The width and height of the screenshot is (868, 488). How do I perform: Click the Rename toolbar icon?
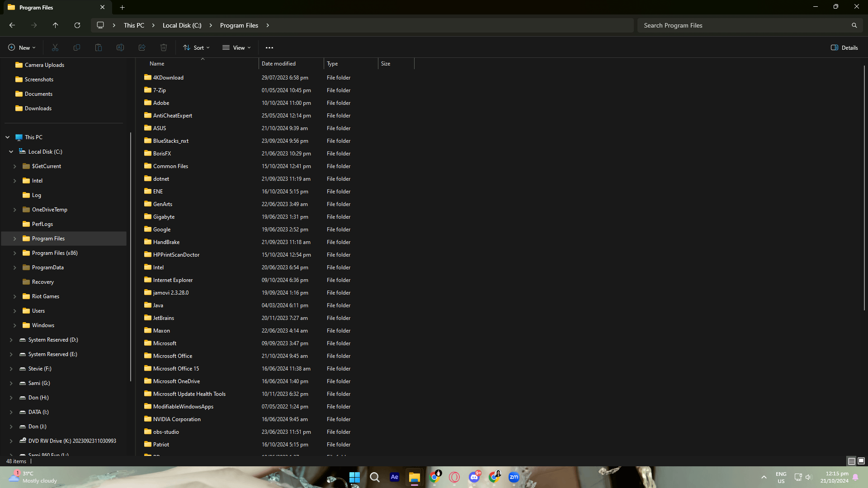click(120, 47)
